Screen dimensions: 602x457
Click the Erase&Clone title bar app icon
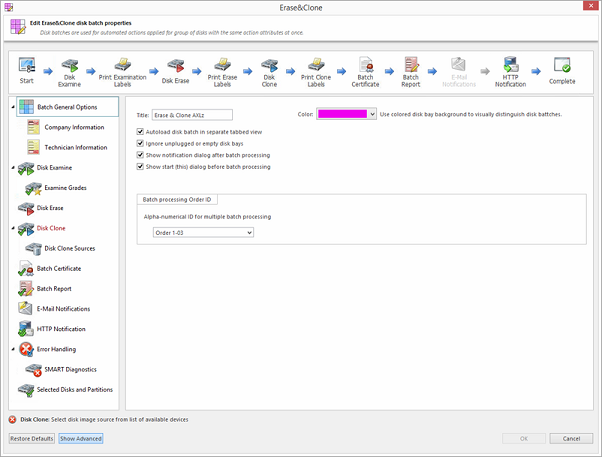click(8, 7)
